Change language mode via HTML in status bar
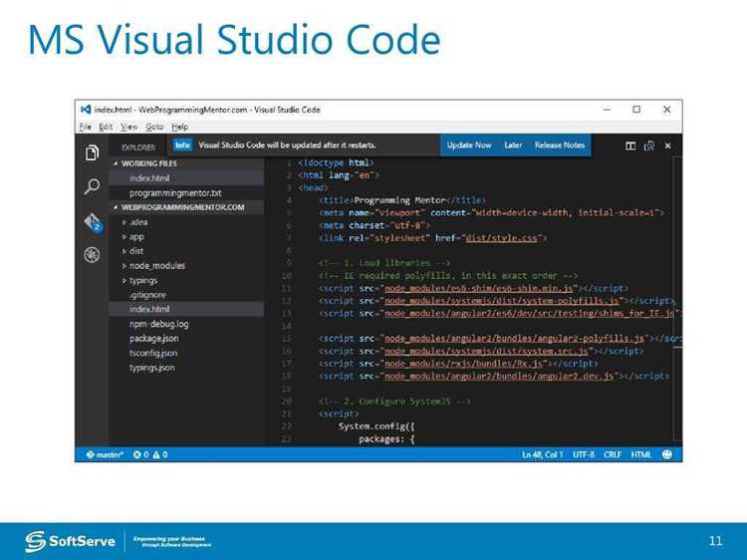Image resolution: width=747 pixels, height=560 pixels. point(640,454)
